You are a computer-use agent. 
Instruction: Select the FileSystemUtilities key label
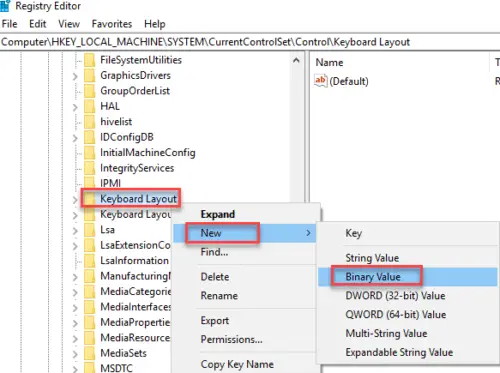pyautogui.click(x=141, y=60)
